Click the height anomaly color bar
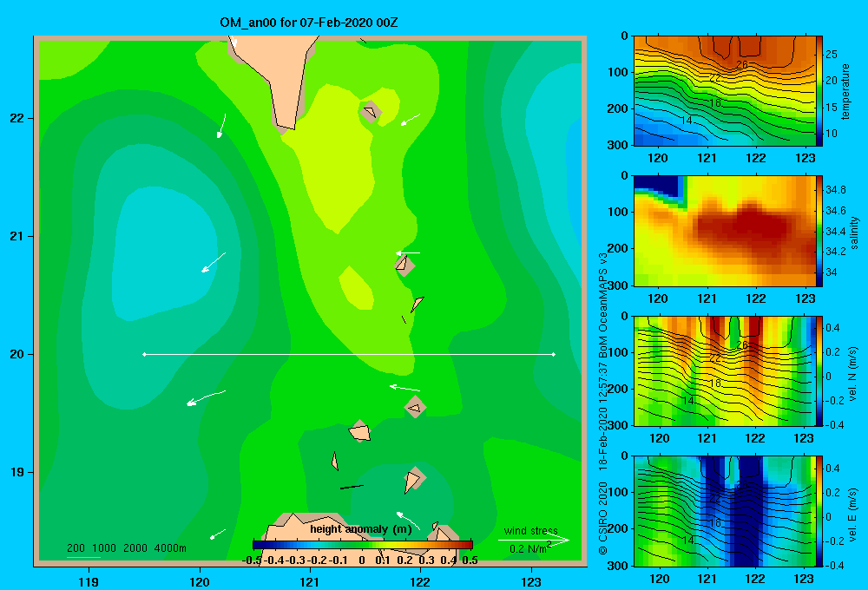 [363, 545]
